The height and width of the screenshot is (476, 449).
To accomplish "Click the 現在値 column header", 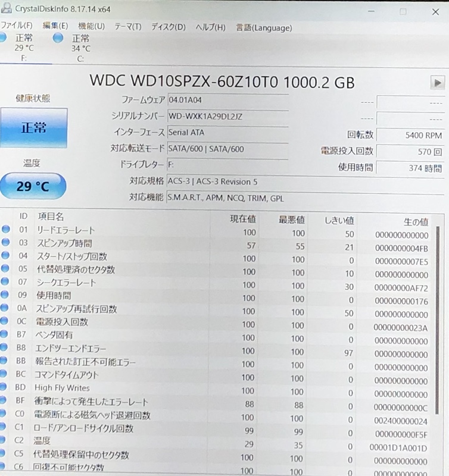I will pos(243,219).
